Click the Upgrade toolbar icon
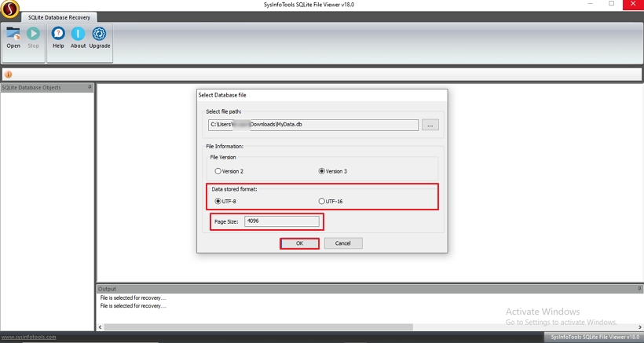The width and height of the screenshot is (644, 343). click(x=100, y=38)
